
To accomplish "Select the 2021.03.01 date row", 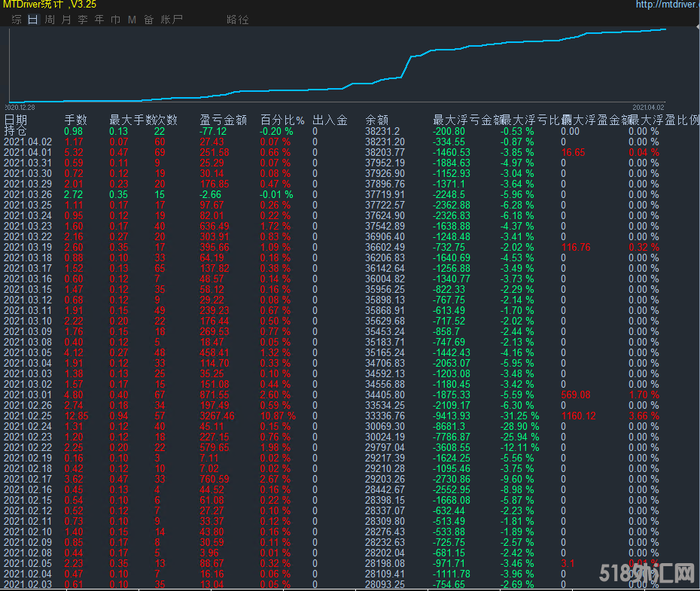I will (x=28, y=395).
